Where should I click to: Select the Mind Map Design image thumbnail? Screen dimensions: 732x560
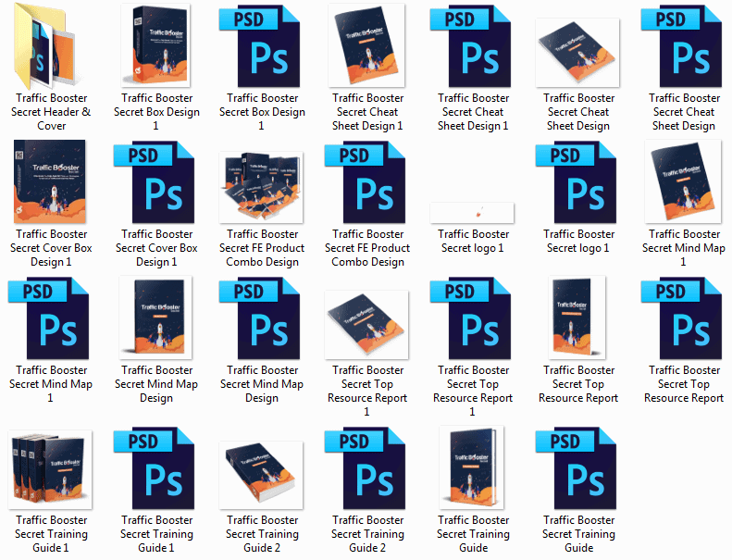155,317
